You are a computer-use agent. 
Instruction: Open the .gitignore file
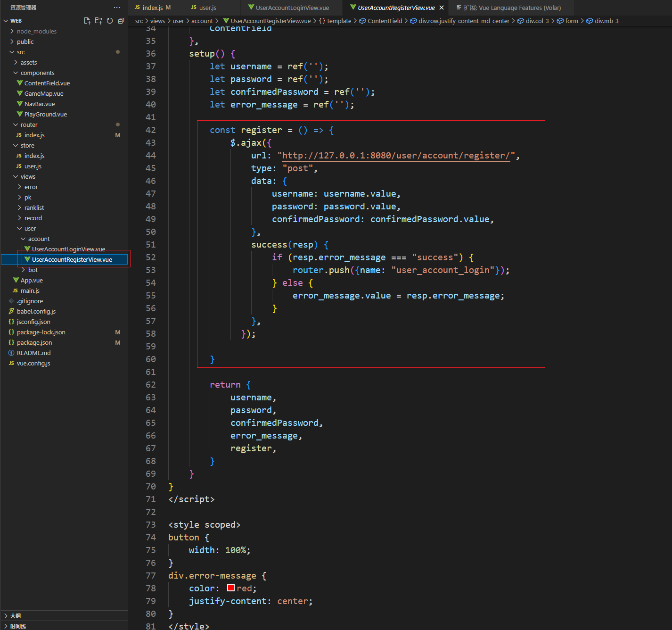tap(30, 301)
